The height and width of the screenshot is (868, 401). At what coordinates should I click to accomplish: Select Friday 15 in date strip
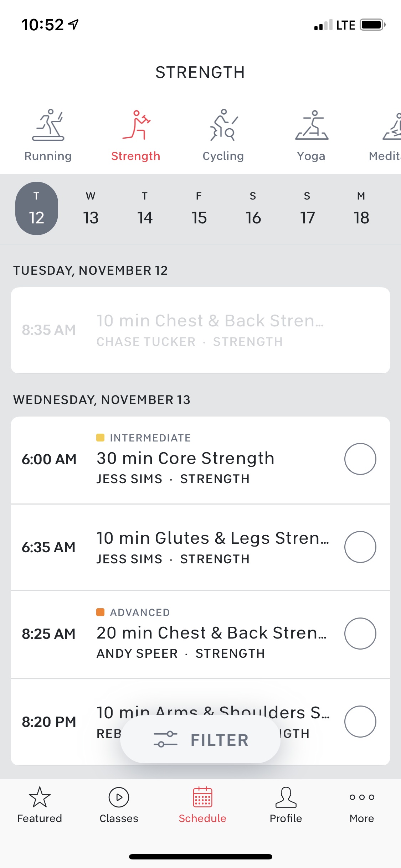click(x=199, y=209)
